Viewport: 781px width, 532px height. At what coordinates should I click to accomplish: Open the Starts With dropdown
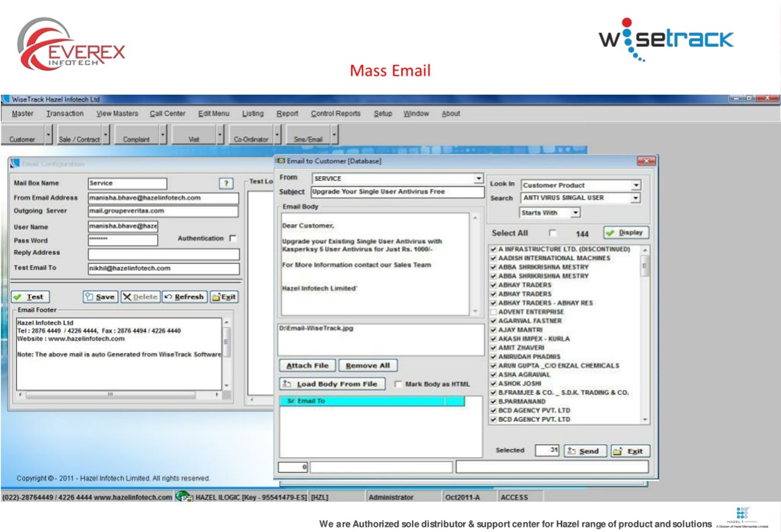click(x=575, y=212)
